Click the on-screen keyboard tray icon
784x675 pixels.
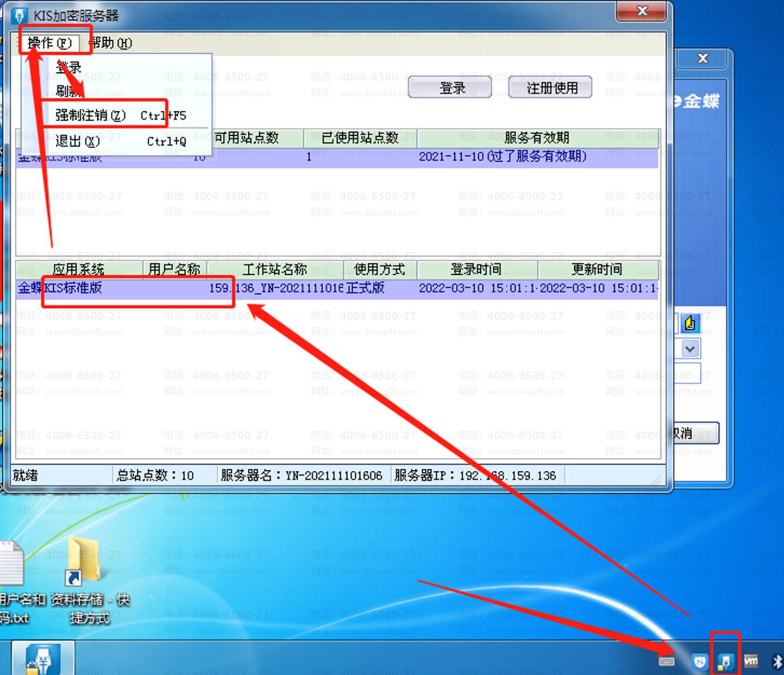coord(667,661)
